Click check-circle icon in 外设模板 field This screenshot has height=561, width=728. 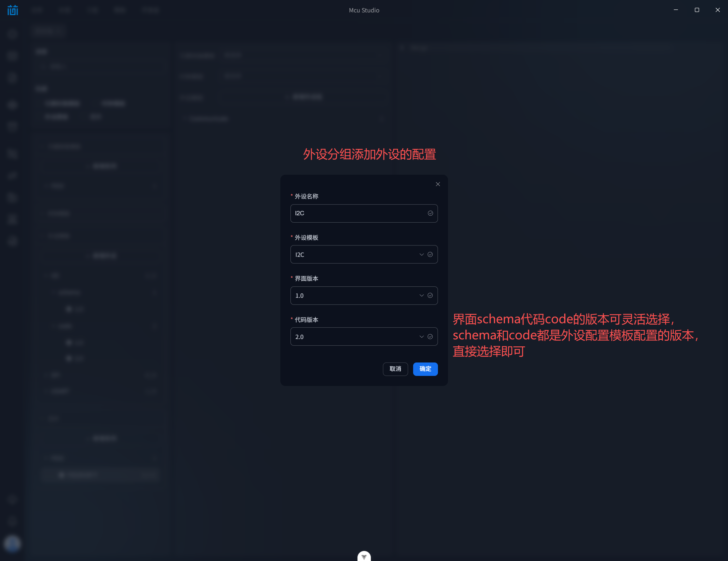[430, 255]
